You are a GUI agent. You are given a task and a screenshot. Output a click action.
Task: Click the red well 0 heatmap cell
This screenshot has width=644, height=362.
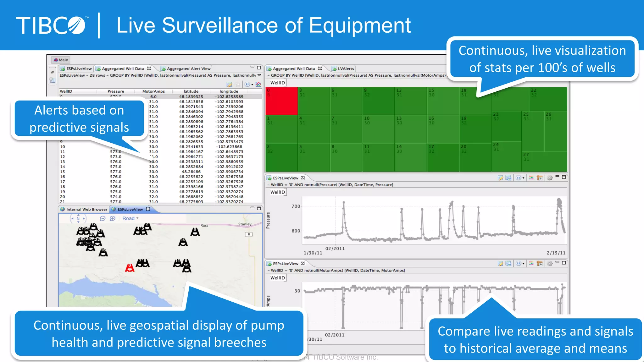tap(281, 101)
